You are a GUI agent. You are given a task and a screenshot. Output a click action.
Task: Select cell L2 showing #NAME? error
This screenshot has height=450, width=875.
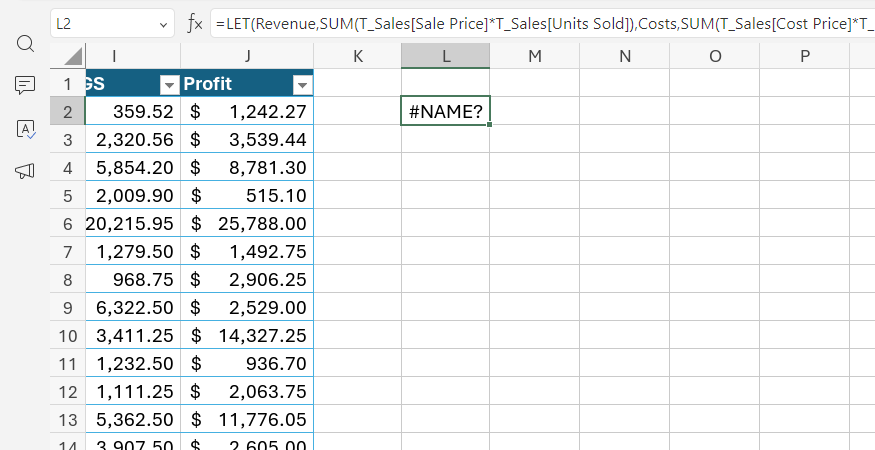pyautogui.click(x=445, y=111)
